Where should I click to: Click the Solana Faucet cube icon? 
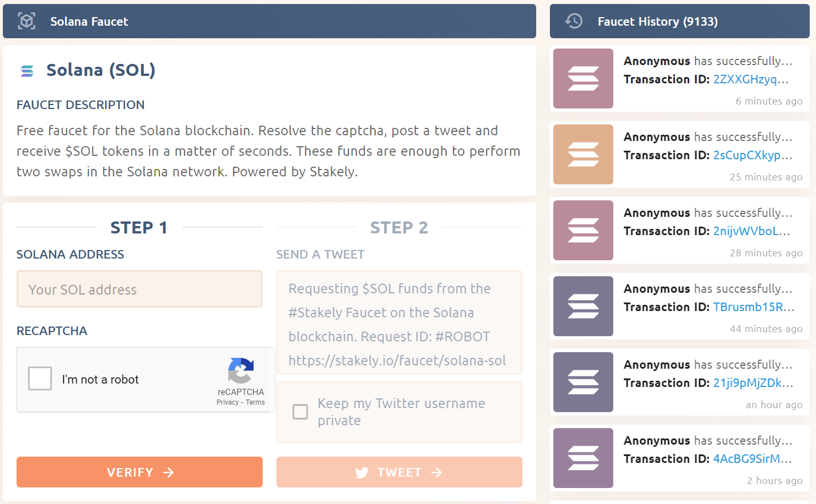point(27,21)
